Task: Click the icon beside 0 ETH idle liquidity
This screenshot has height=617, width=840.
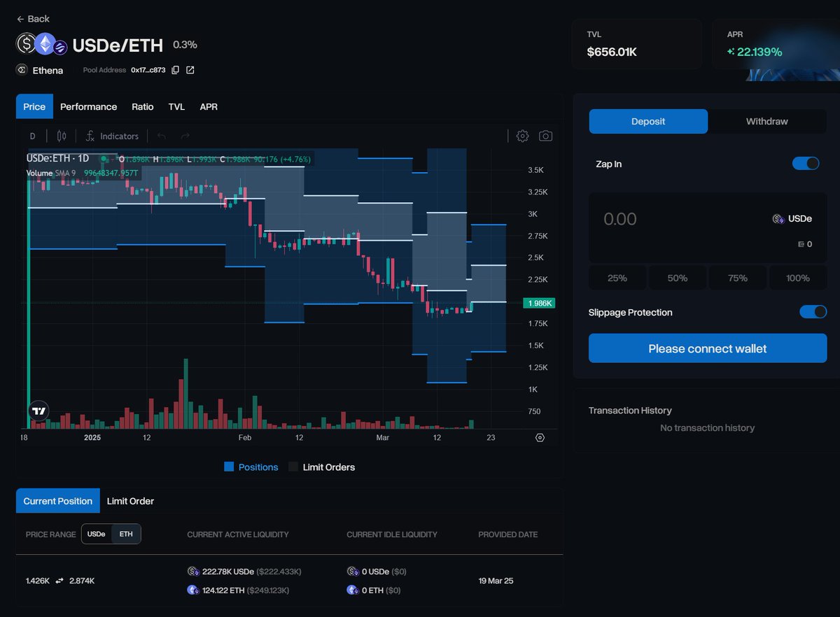Action: [352, 590]
